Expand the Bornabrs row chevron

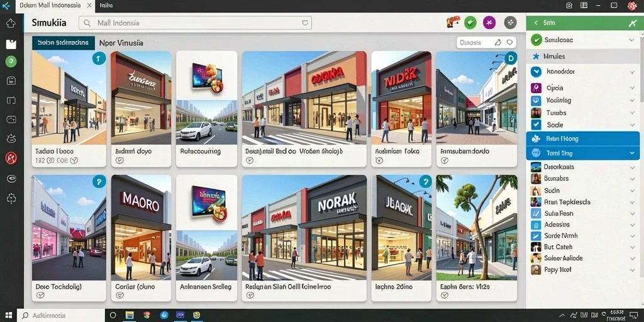631,179
